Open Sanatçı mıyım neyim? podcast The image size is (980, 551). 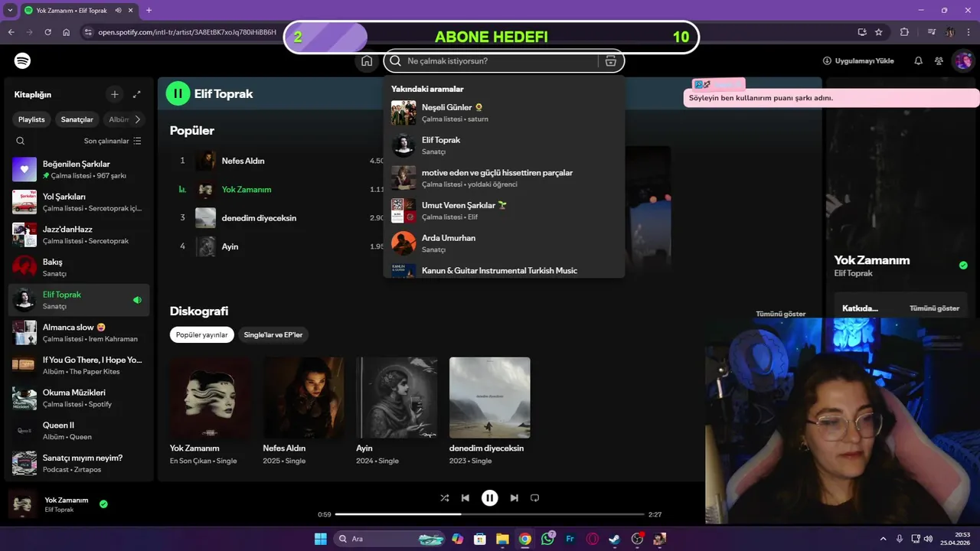click(x=80, y=463)
